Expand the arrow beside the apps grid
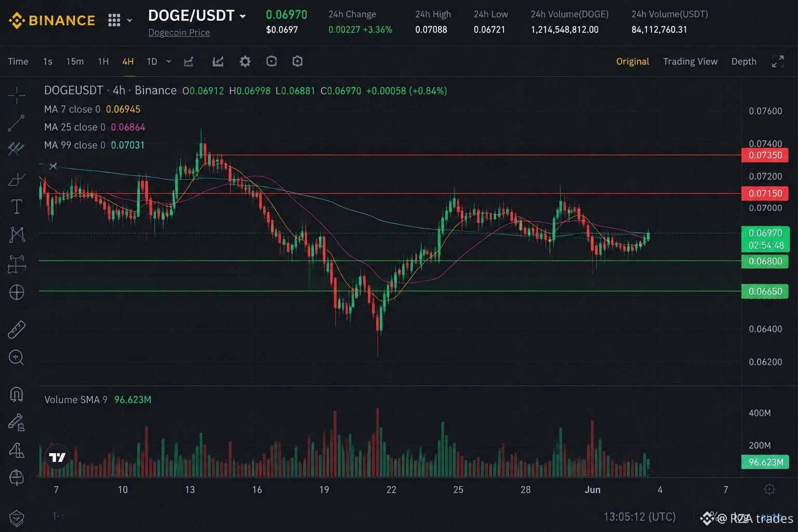Image resolution: width=798 pixels, height=532 pixels. pyautogui.click(x=129, y=21)
